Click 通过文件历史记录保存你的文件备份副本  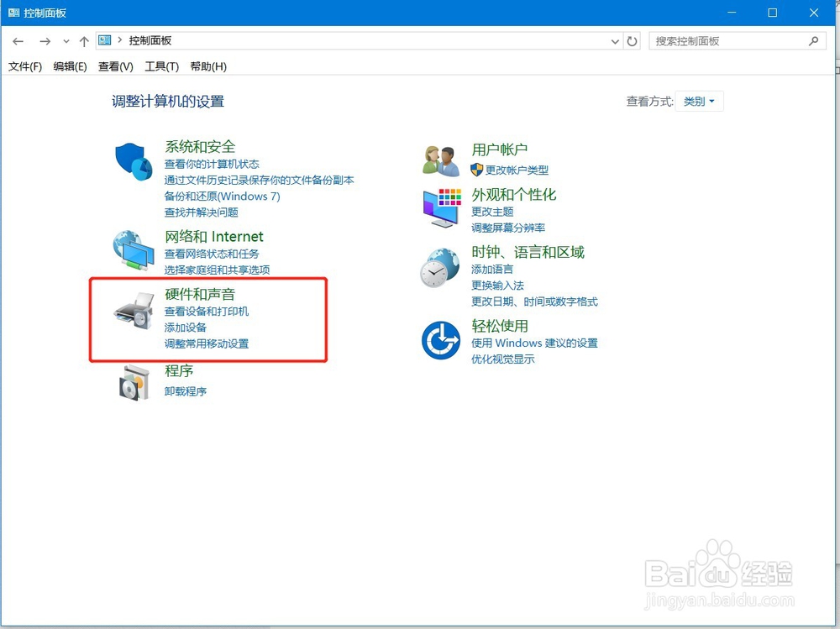tap(260, 180)
